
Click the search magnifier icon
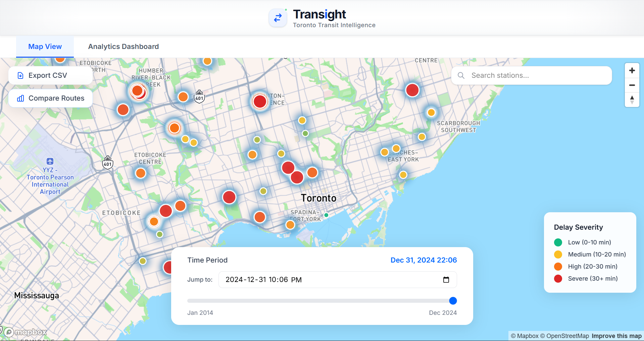coord(461,75)
